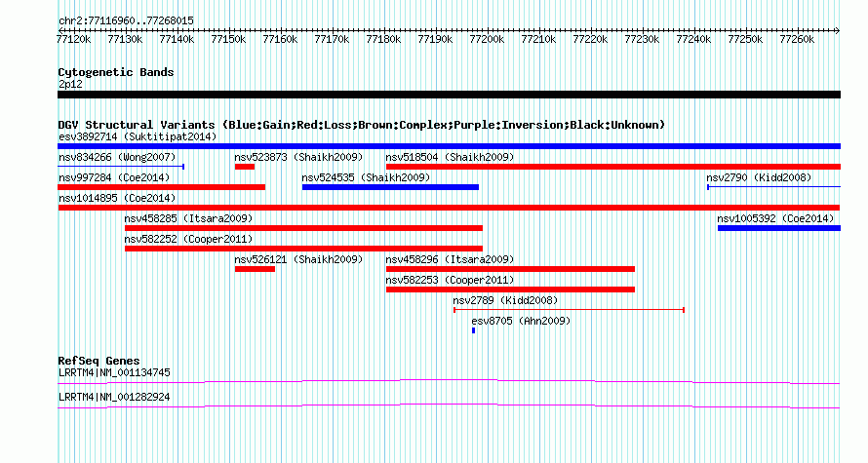The width and height of the screenshot is (868, 463).
Task: Click the nsv582253 (Cooper2011) label
Action: [450, 280]
